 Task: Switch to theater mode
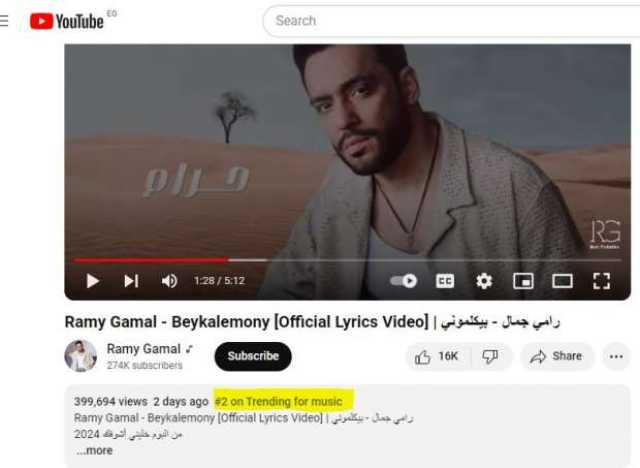coord(562,281)
